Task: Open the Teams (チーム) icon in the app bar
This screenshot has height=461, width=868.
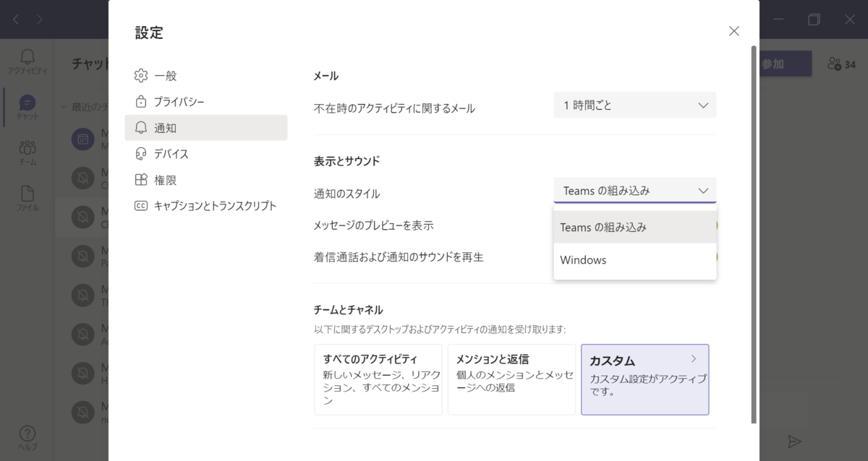Action: pyautogui.click(x=27, y=150)
